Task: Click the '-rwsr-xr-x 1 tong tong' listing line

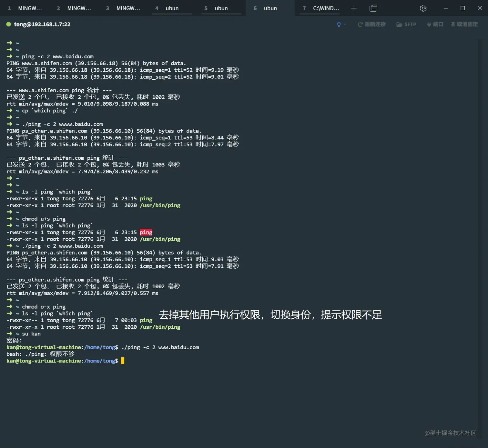Action: 79,232
